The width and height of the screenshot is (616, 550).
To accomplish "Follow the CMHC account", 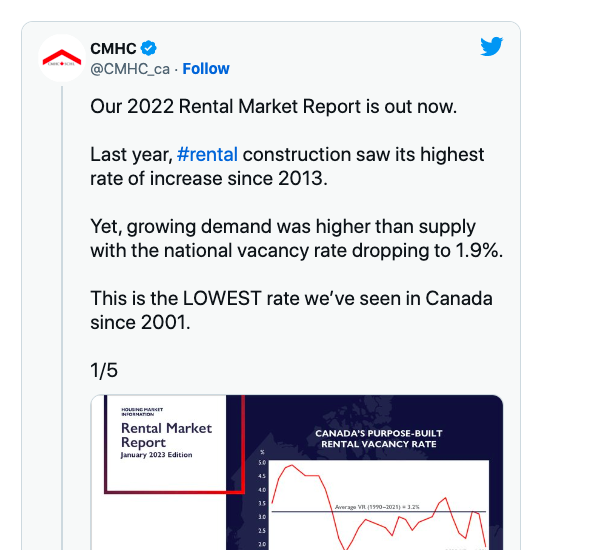I will pos(206,69).
